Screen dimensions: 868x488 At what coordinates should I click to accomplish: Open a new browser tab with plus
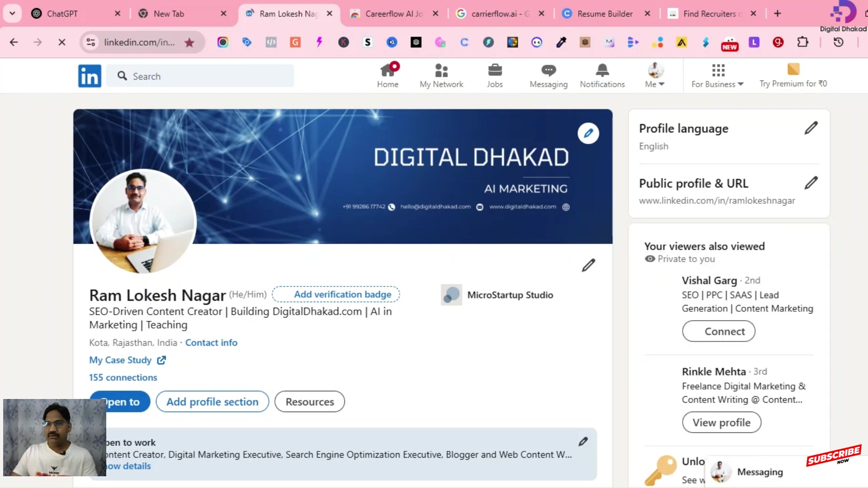point(778,14)
